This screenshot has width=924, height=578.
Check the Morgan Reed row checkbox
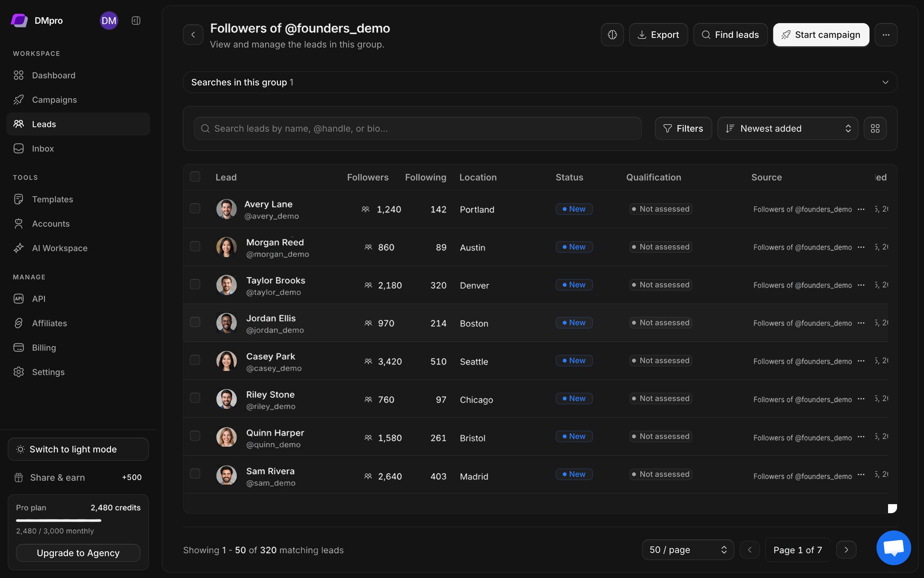pos(195,246)
